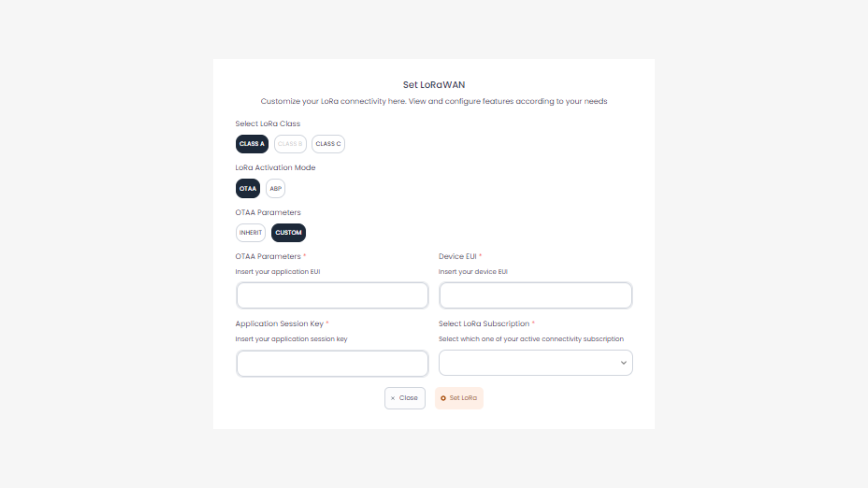Select CLASS A LoRa class
Viewport: 868px width, 488px height.
click(x=252, y=144)
